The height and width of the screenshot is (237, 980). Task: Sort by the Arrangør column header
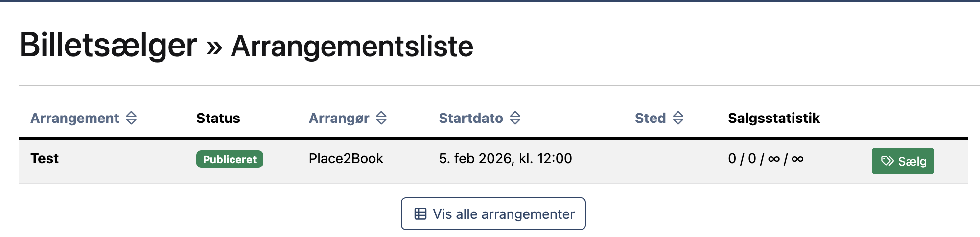point(339,118)
